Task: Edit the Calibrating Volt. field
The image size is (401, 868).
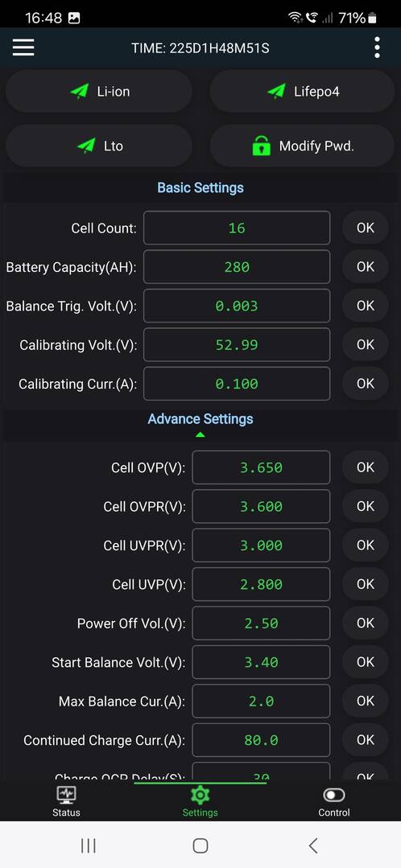Action: [237, 345]
